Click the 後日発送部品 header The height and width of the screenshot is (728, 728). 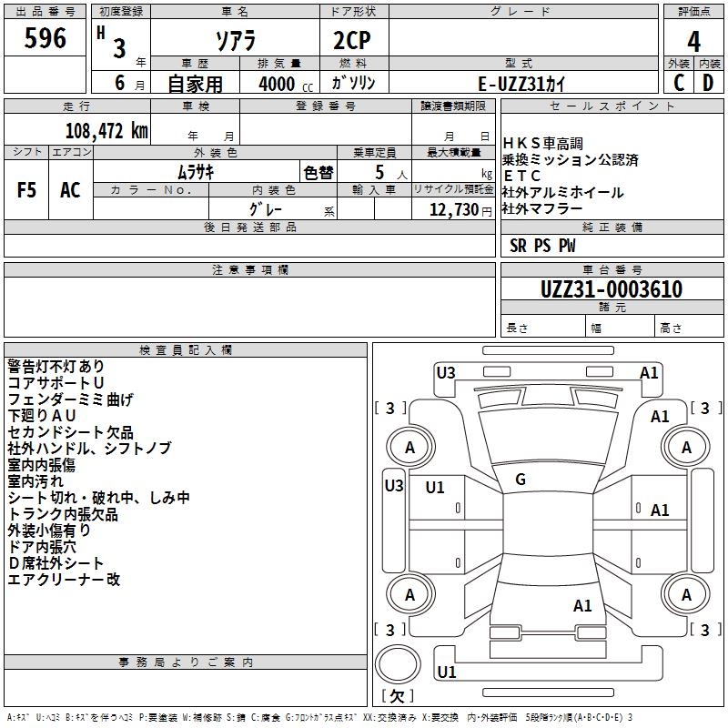pos(249,227)
